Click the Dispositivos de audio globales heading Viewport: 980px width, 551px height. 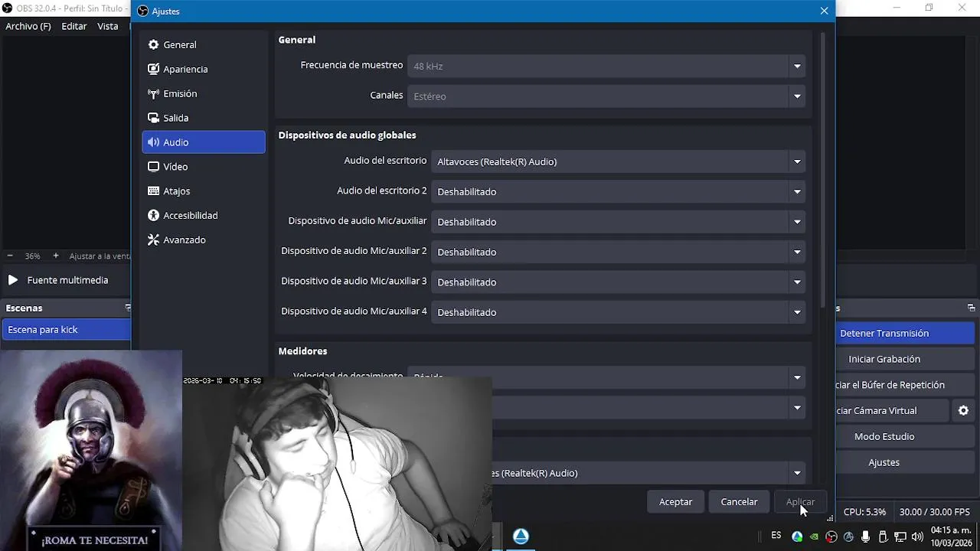pos(347,135)
